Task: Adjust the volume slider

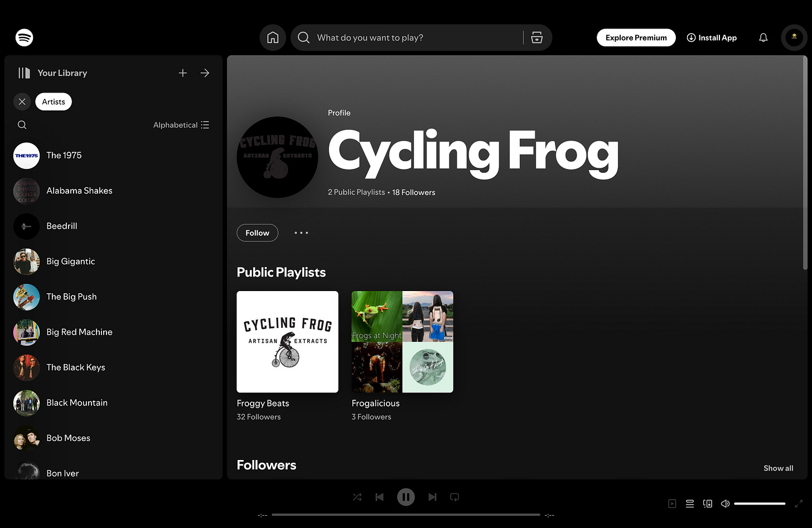Action: point(760,503)
